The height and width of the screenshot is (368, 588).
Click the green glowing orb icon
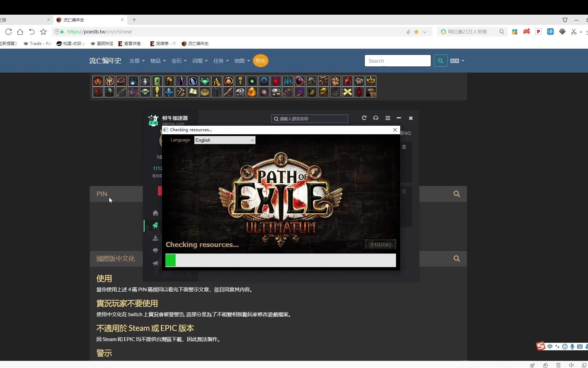pyautogui.click(x=252, y=81)
